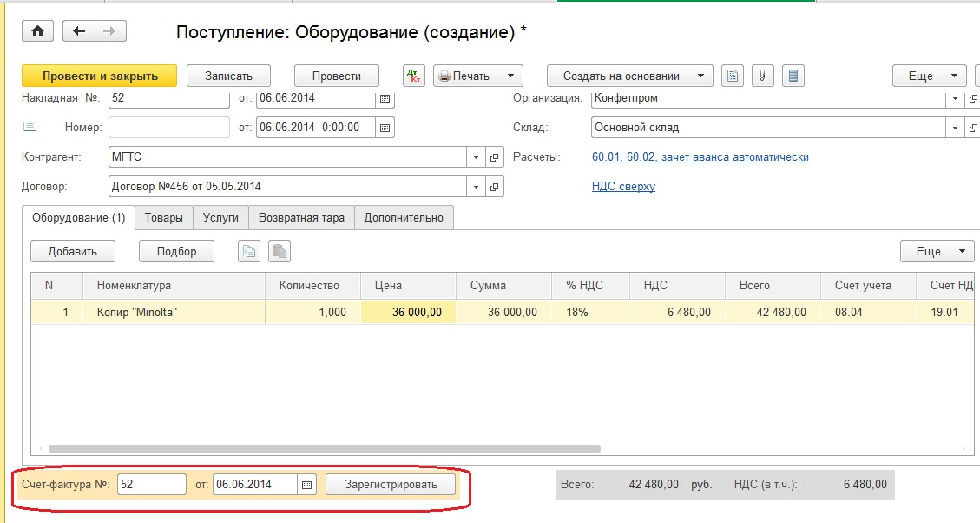Click copy row icon in table toolbar
This screenshot has width=980, height=523.
point(250,252)
